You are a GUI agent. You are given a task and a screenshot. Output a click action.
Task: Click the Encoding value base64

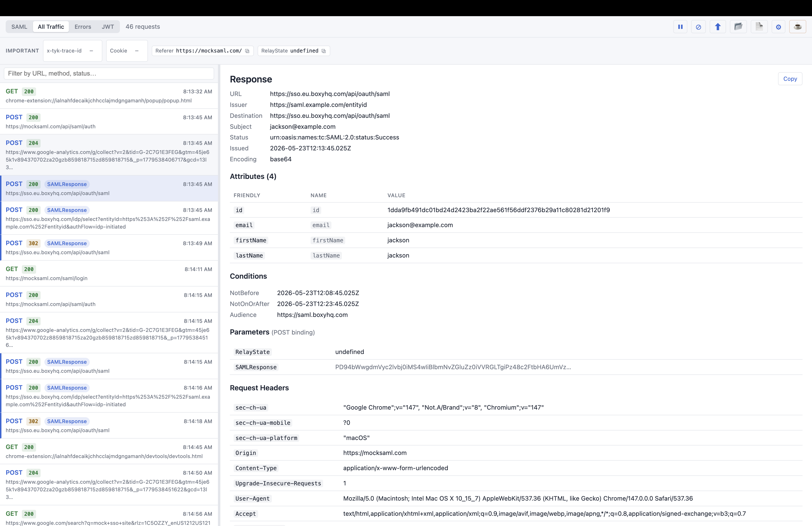[x=281, y=159]
